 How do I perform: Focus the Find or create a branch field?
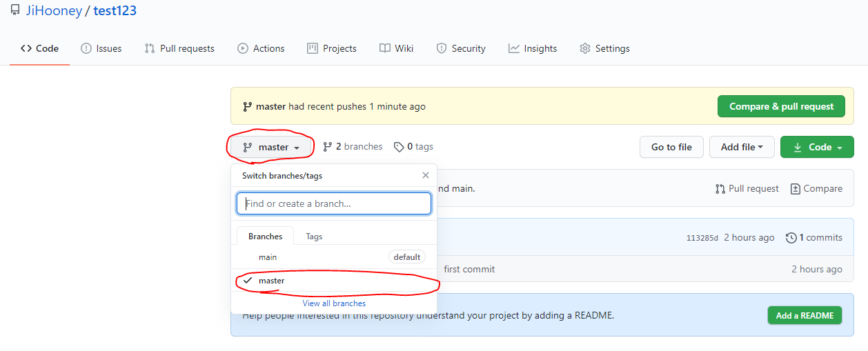[334, 203]
